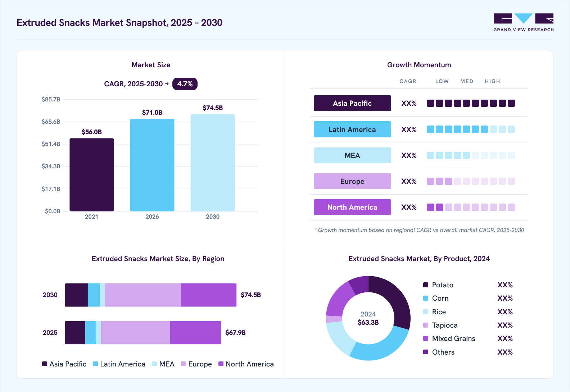Click the Tapioca legend swatch
Screen dimensions: 570x392
pyautogui.click(x=426, y=325)
